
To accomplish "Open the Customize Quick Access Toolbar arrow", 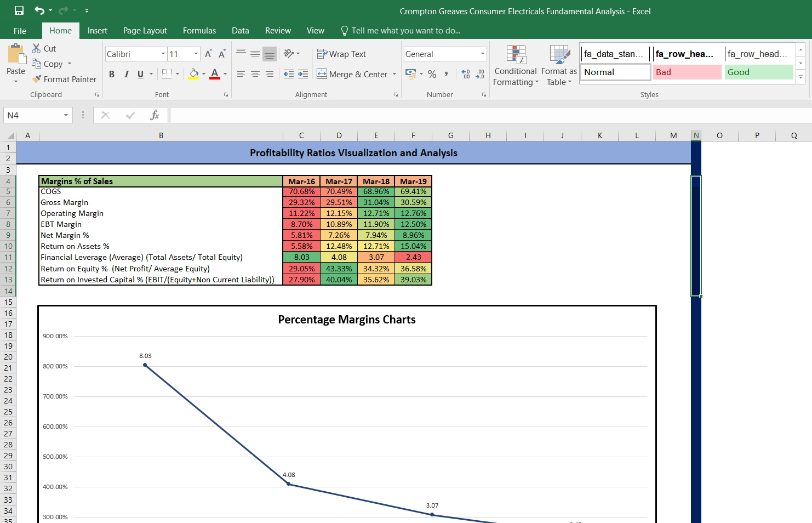I will [87, 11].
